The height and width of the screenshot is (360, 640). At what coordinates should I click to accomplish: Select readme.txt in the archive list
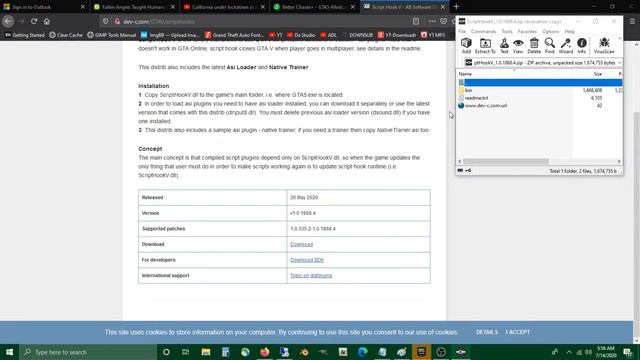pyautogui.click(x=476, y=98)
